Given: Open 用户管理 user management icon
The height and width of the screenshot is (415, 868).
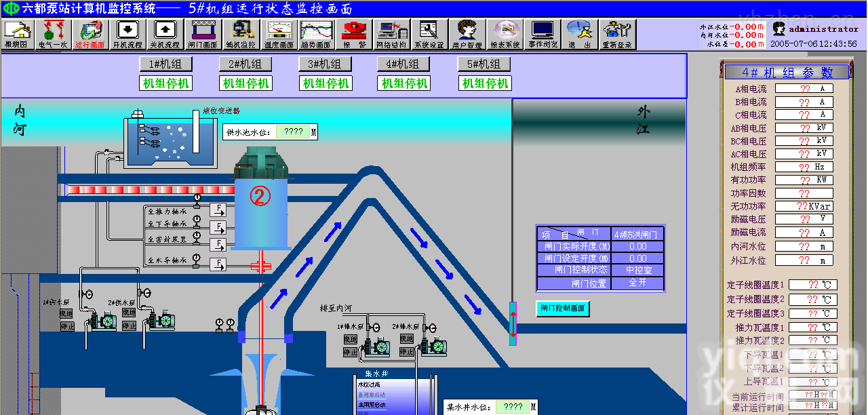Looking at the screenshot, I should tap(467, 34).
